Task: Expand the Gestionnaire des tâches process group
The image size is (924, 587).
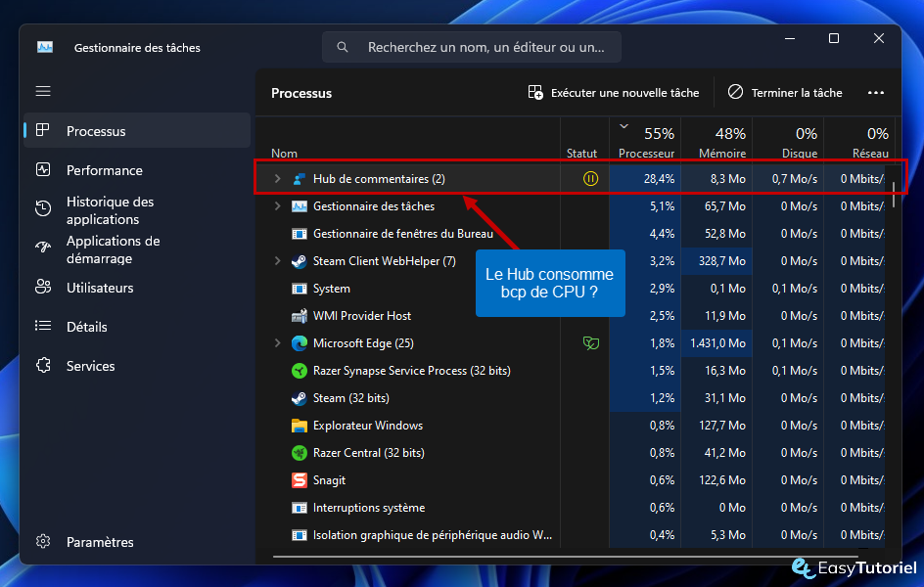Action: pyautogui.click(x=277, y=206)
